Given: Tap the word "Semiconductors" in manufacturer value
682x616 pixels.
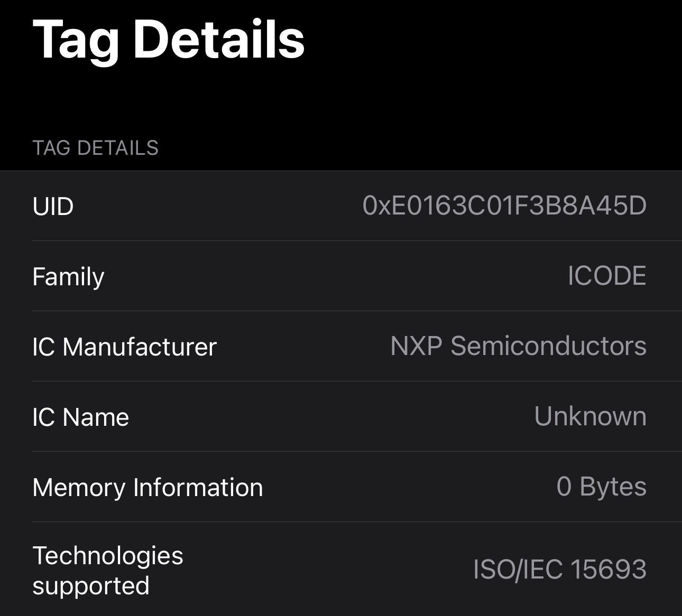Looking at the screenshot, I should coord(548,347).
